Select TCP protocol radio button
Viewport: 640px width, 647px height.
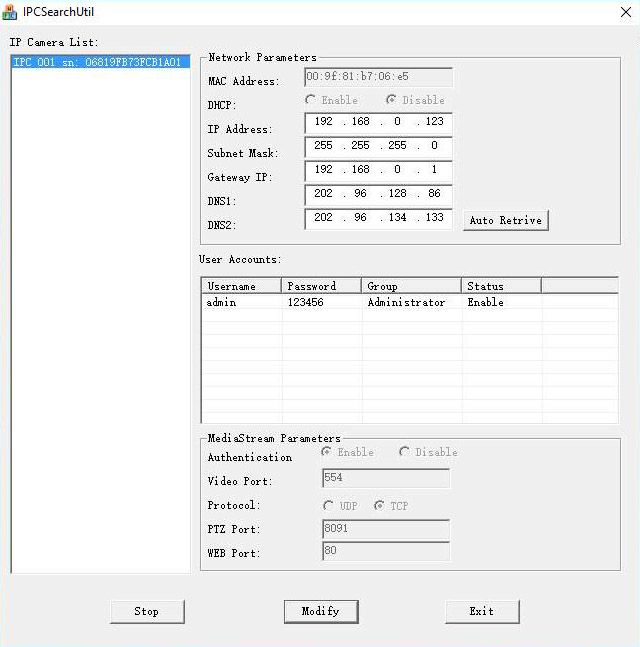coord(379,506)
